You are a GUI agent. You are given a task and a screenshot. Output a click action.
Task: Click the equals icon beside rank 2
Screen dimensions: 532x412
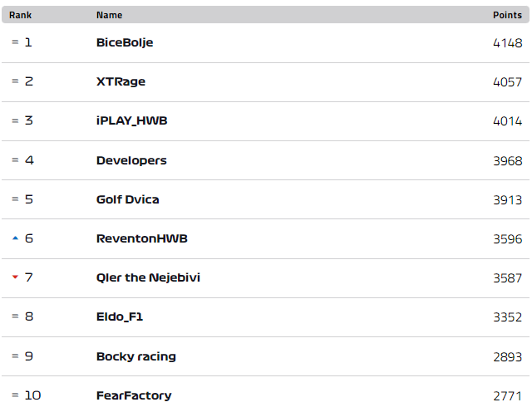point(15,81)
